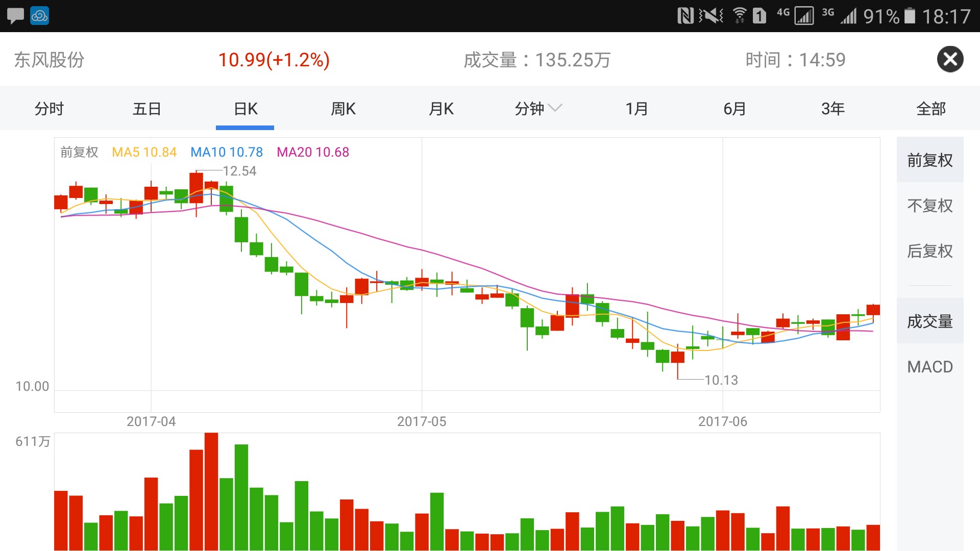Open the 五日 five-day chart tab
980x551 pixels.
tap(147, 109)
